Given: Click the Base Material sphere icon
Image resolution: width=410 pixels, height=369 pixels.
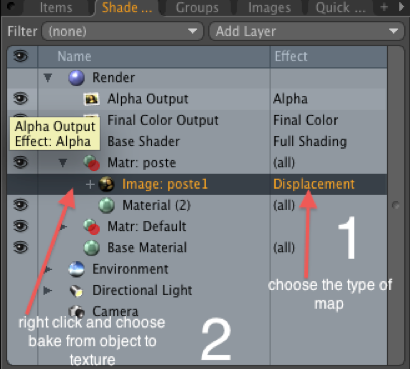Looking at the screenshot, I should pyautogui.click(x=91, y=248).
